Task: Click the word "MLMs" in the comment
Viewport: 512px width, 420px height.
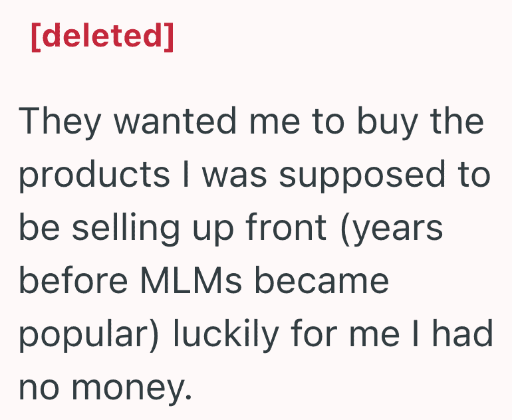Action: tap(192, 280)
